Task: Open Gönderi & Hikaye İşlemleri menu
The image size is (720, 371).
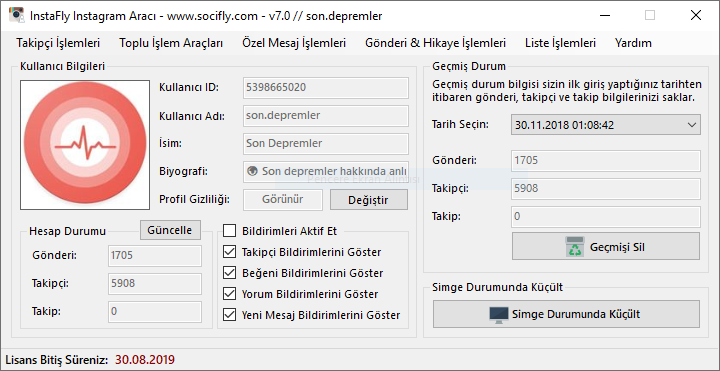Action: (x=435, y=43)
